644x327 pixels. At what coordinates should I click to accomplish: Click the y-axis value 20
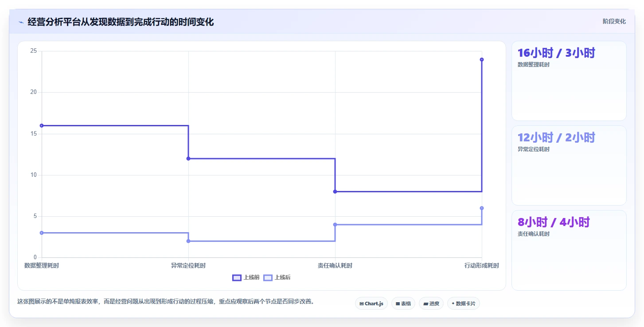(33, 92)
